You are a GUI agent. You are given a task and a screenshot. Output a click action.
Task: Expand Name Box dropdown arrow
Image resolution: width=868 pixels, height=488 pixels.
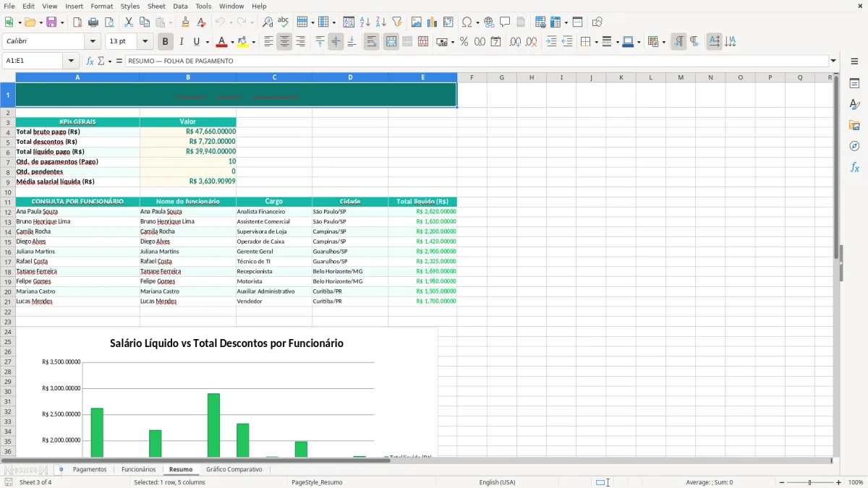click(x=71, y=61)
